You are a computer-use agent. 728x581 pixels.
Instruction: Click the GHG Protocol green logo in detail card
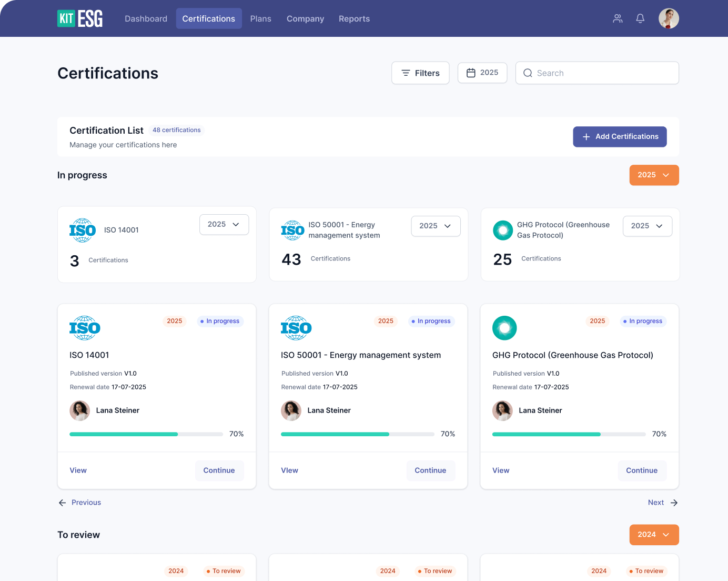tap(504, 328)
